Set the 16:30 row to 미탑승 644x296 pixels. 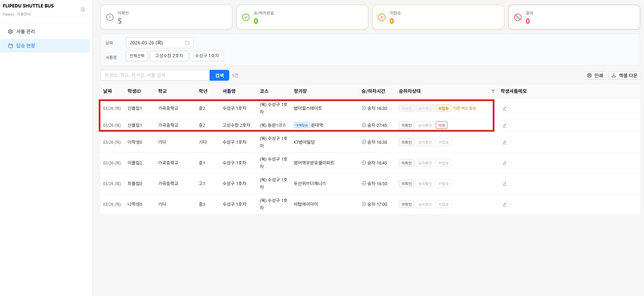444,108
